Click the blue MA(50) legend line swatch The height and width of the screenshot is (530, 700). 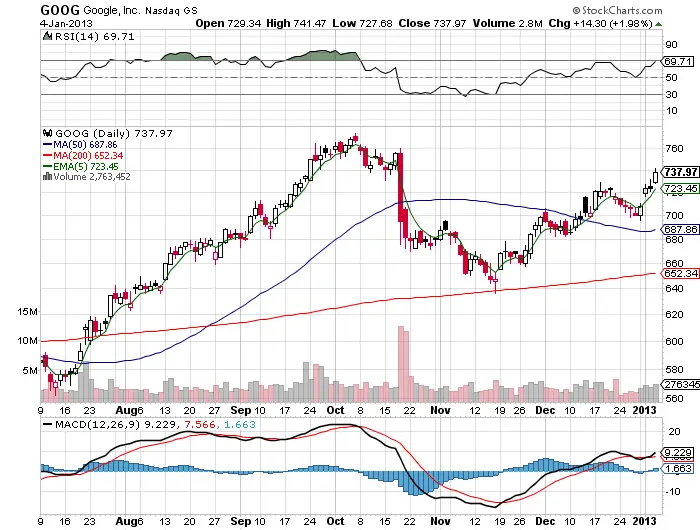coord(47,145)
